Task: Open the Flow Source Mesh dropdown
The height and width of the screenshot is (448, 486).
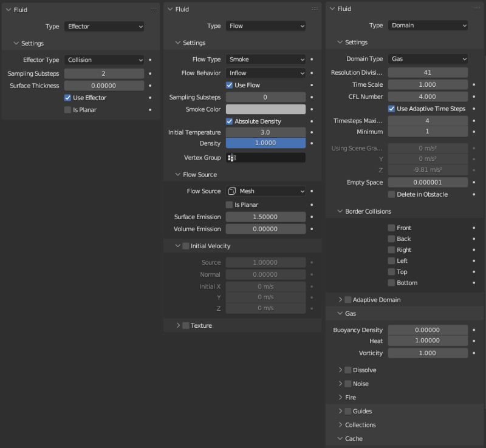Action: [x=265, y=191]
